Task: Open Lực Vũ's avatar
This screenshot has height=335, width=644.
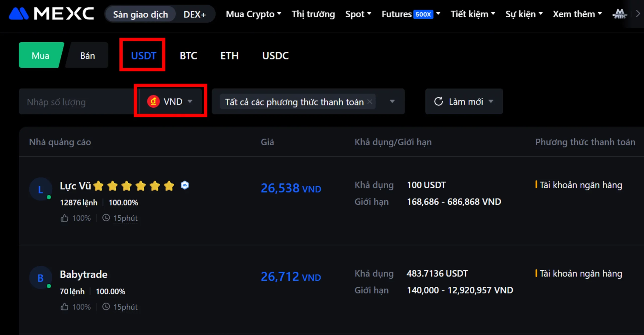Action: pos(41,189)
